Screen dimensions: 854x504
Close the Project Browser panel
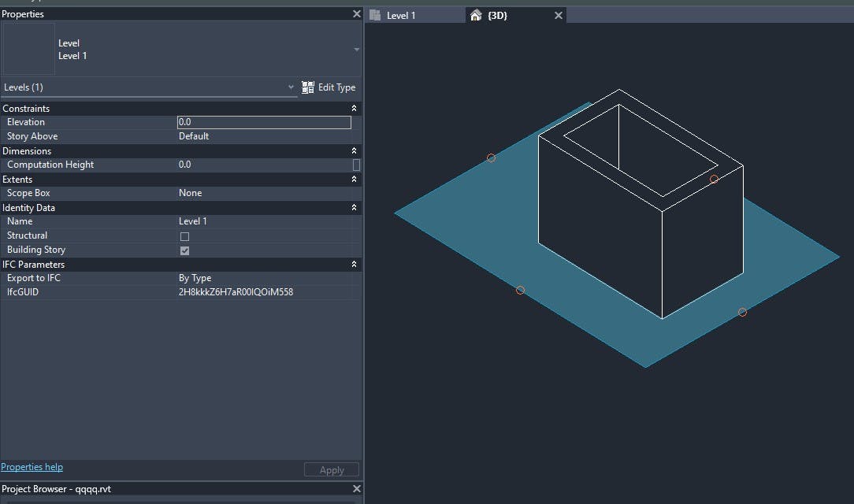(356, 489)
